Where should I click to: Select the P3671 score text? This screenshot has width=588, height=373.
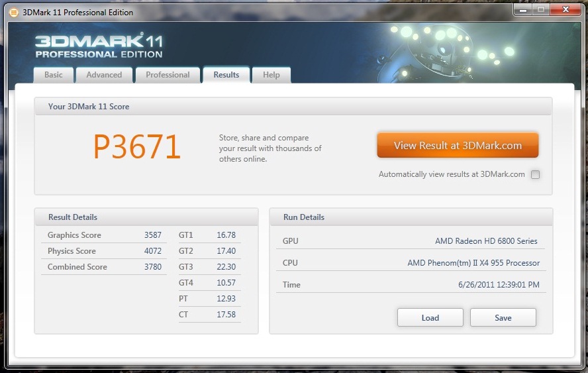(137, 146)
